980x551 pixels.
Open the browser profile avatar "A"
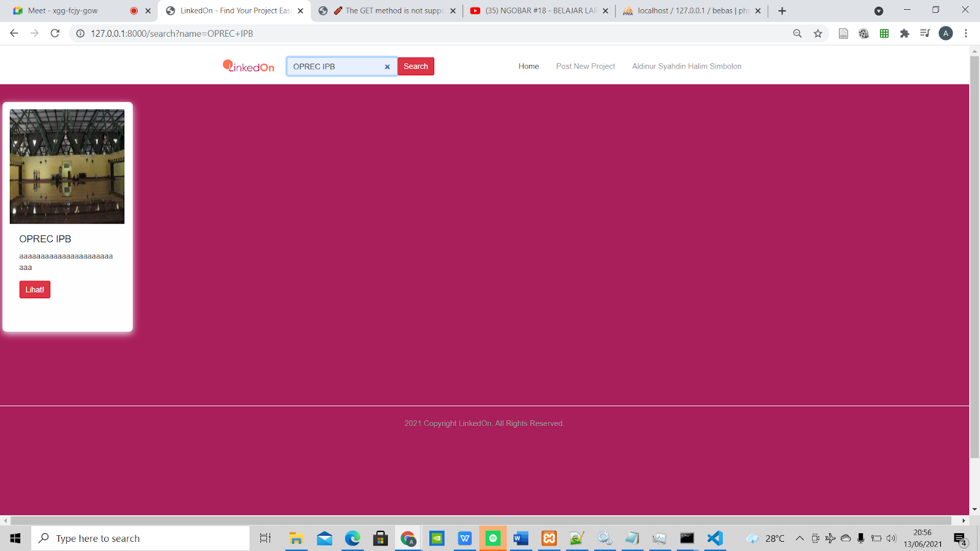(945, 34)
